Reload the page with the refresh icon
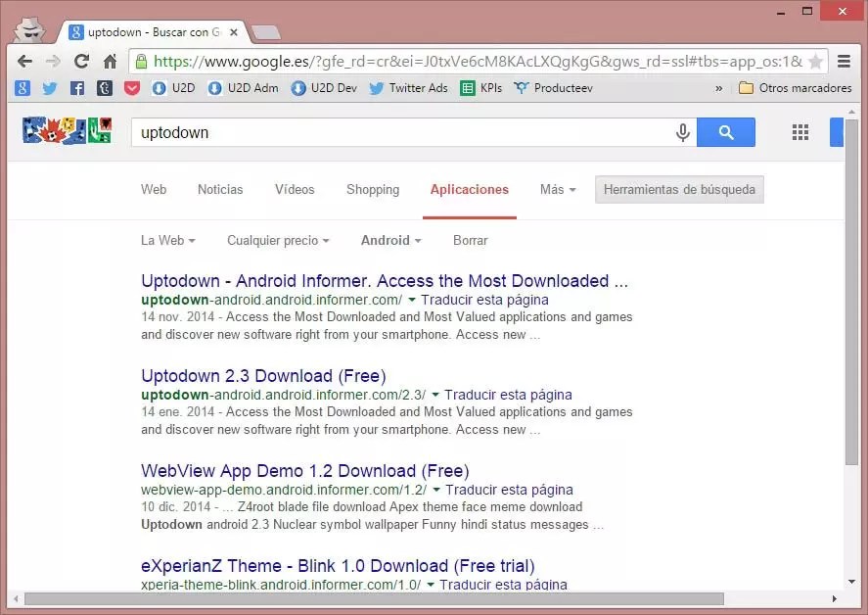Screen dimensions: 868x615 tap(81, 60)
